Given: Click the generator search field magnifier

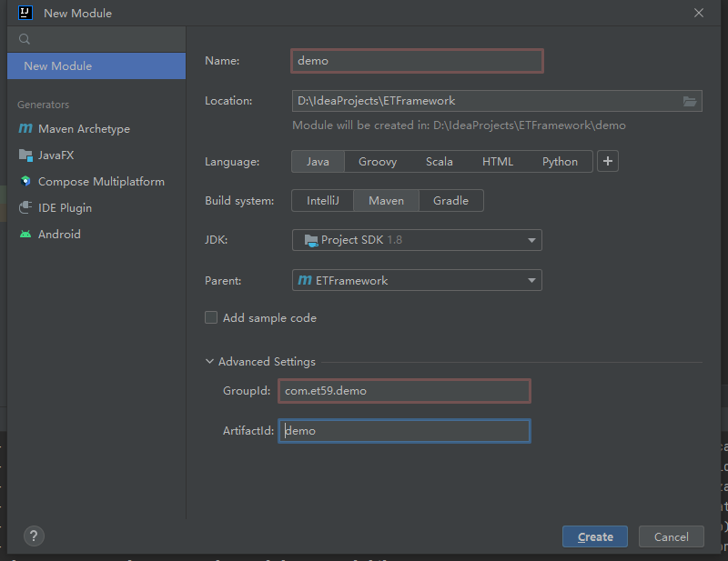Looking at the screenshot, I should tap(24, 40).
